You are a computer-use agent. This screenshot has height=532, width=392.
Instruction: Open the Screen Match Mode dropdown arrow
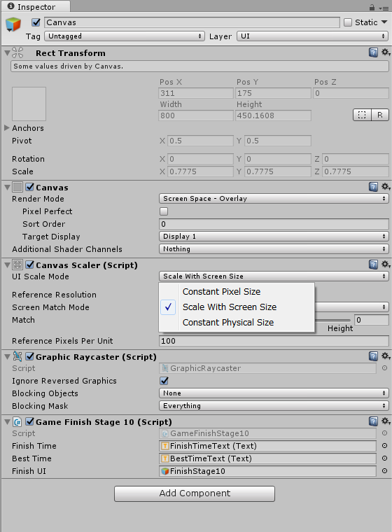pyautogui.click(x=384, y=307)
